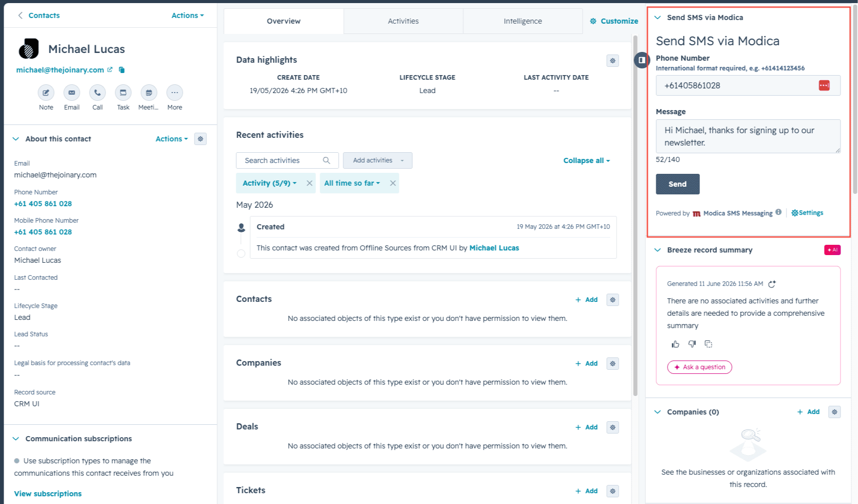Switch to the Activities tab
This screenshot has width=858, height=504.
coord(403,21)
